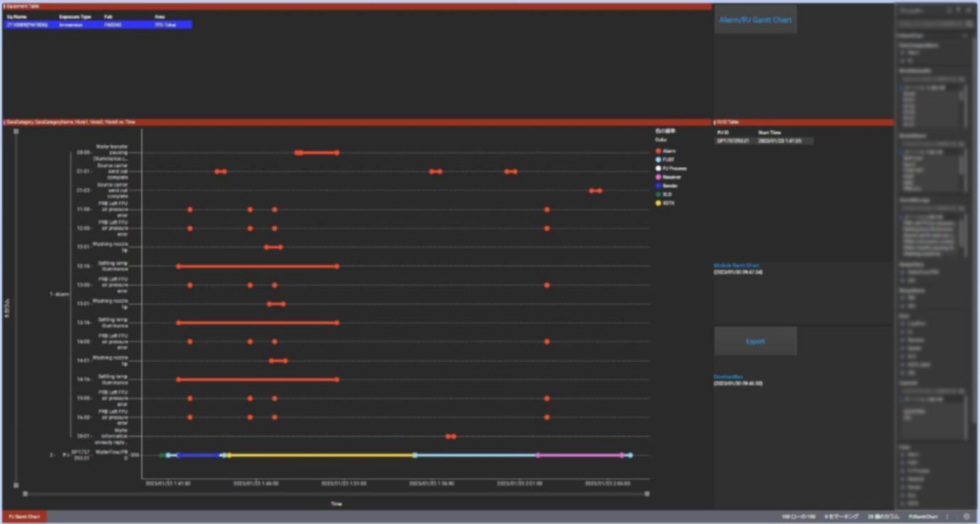Open the settings gear in status bar
This screenshot has width=980, height=524.
point(966,517)
